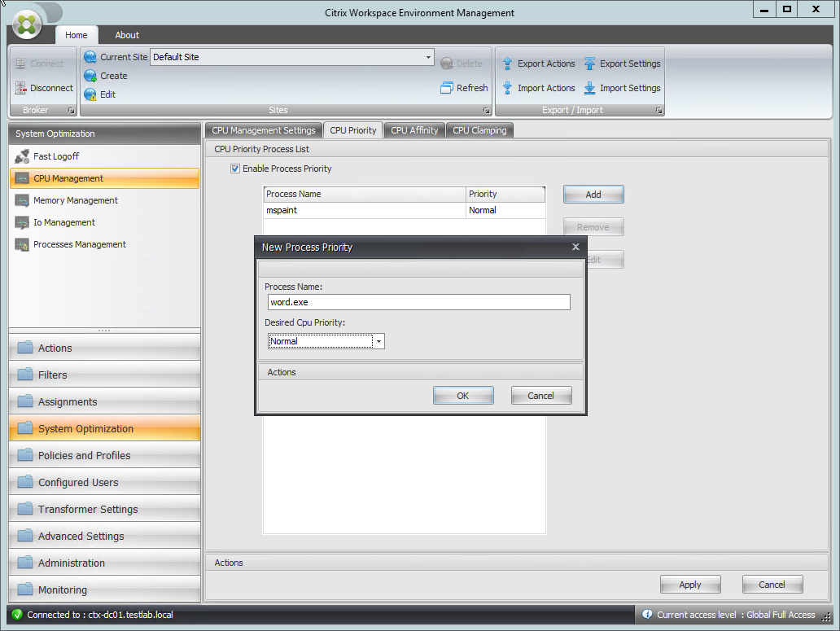Open the CPU Clamping tab
Image resolution: width=840 pixels, height=631 pixels.
click(479, 131)
